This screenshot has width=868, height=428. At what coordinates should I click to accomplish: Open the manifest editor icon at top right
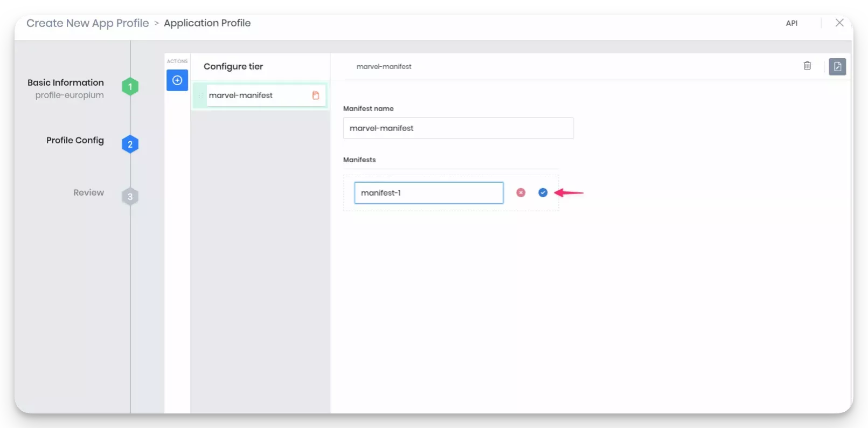[837, 67]
